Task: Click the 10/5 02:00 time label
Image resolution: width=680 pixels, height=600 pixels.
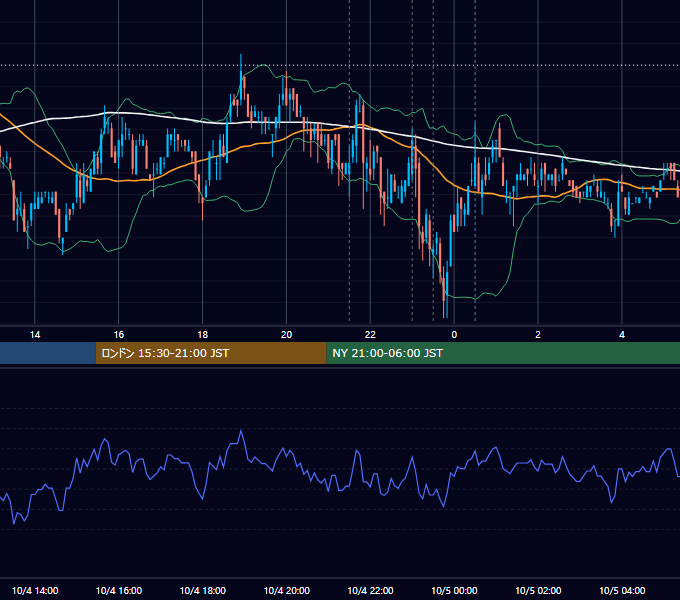Action: [538, 590]
